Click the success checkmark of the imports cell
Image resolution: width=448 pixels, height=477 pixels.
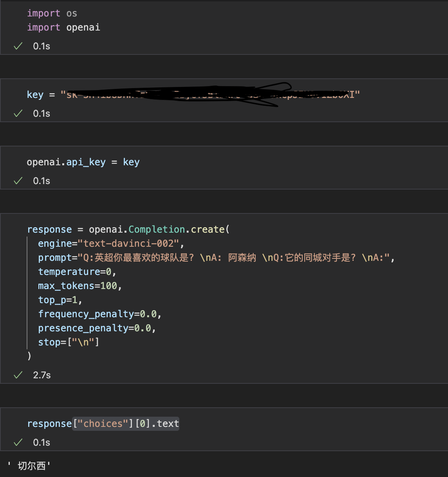(x=18, y=46)
